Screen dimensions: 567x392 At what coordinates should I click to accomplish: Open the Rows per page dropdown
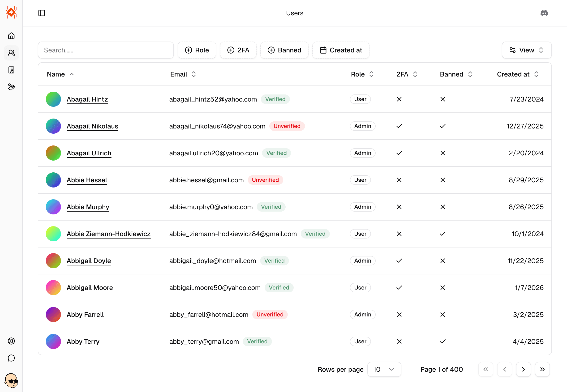(384, 369)
